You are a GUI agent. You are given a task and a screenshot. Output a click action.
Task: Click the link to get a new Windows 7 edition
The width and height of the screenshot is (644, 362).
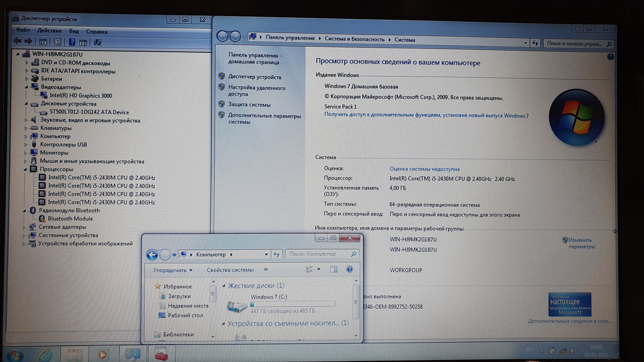(426, 115)
